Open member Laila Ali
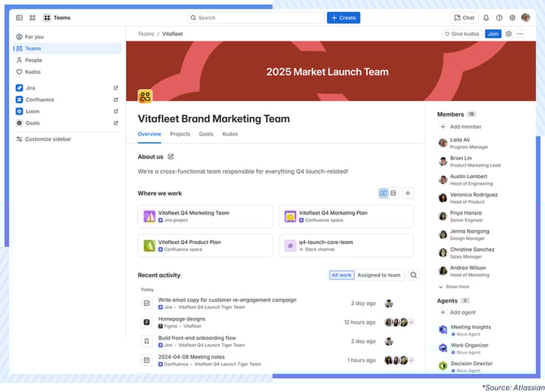This screenshot has width=545, height=392. coord(464,143)
